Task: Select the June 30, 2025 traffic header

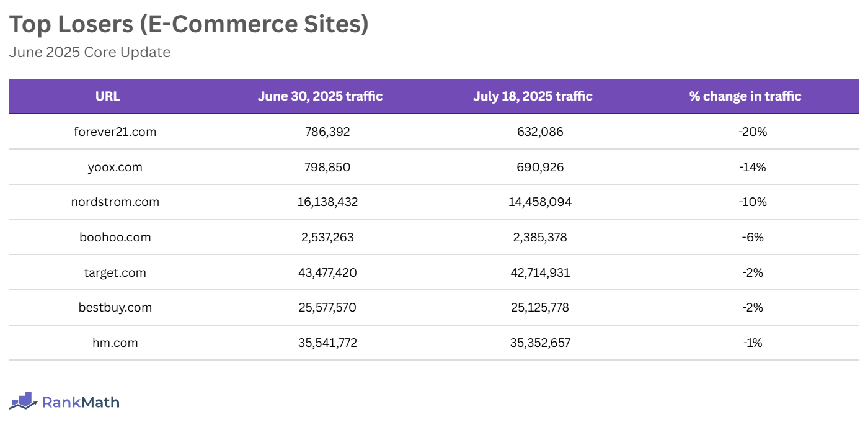Action: pos(320,96)
